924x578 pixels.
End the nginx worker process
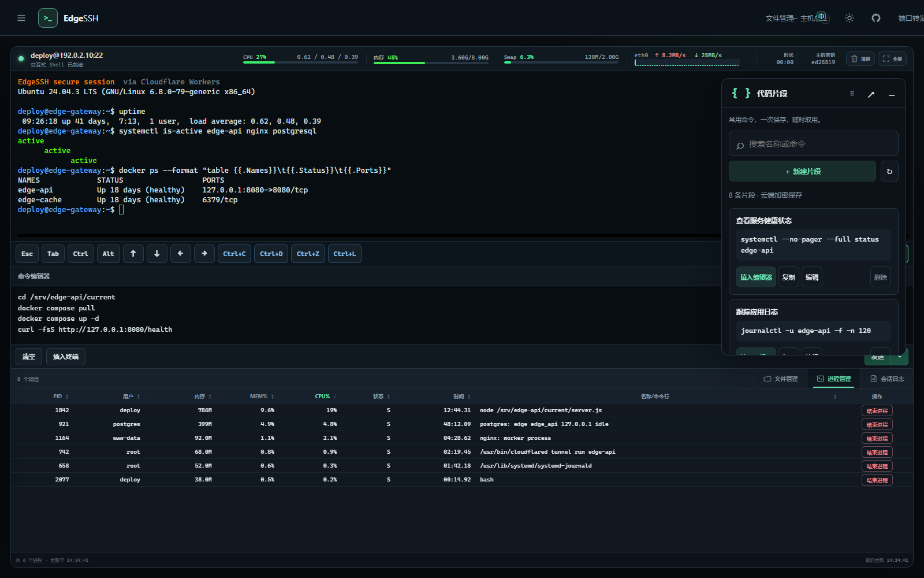877,438
